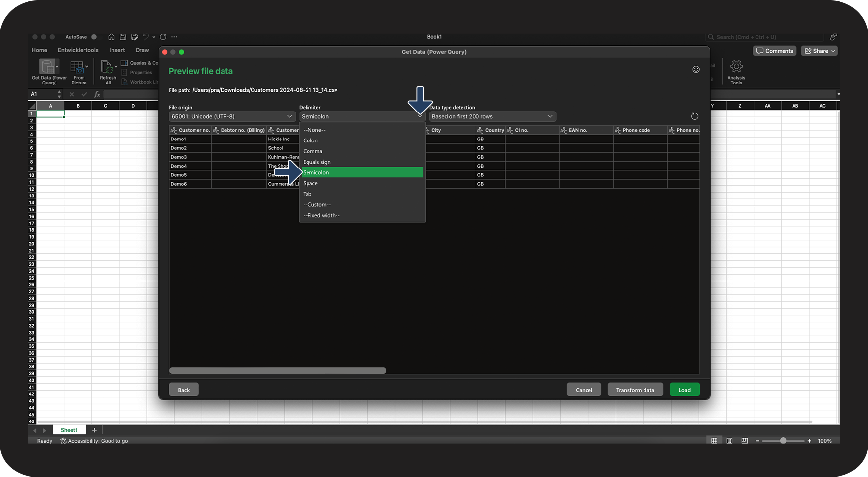Open Analysis Tools gear icon
The width and height of the screenshot is (868, 477).
click(x=736, y=67)
